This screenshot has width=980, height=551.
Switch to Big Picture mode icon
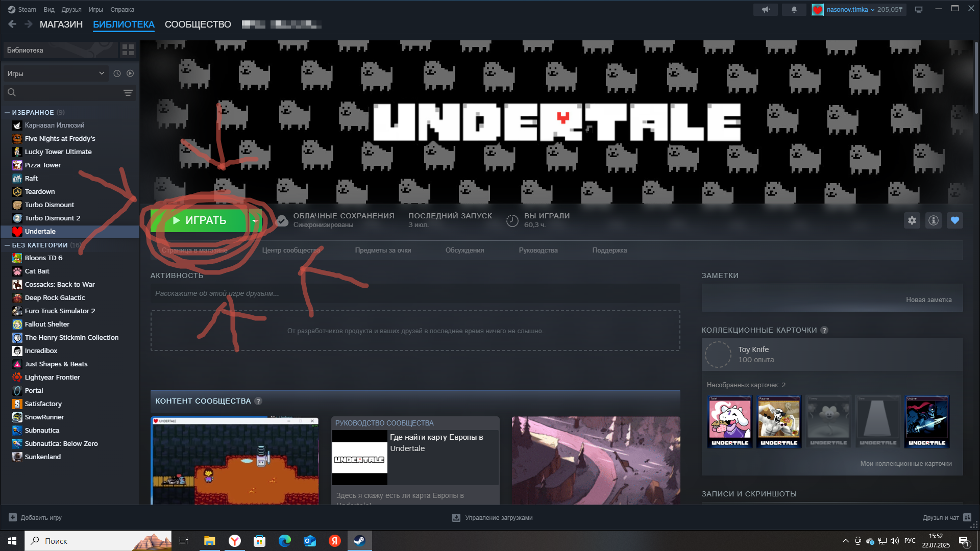click(x=919, y=9)
